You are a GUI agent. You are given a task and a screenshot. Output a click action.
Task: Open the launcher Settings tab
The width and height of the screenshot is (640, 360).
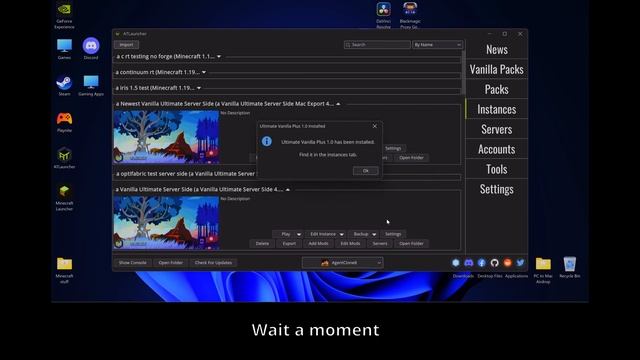tap(496, 189)
